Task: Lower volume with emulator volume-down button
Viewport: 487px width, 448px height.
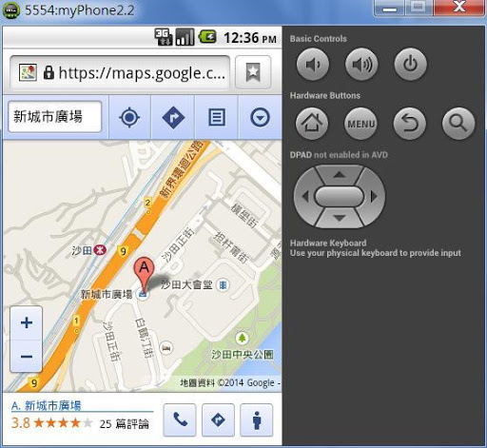Action: pyautogui.click(x=313, y=65)
